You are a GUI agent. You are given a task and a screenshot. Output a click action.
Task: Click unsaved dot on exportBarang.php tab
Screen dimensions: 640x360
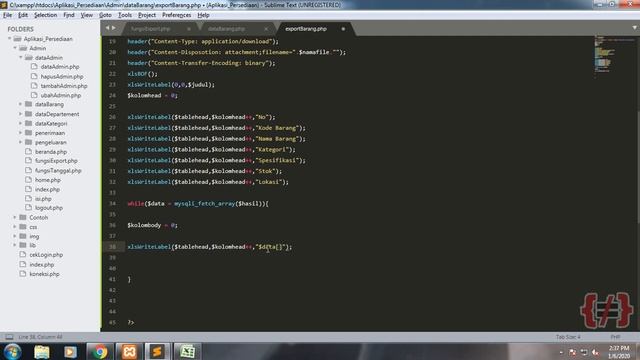[x=343, y=29]
